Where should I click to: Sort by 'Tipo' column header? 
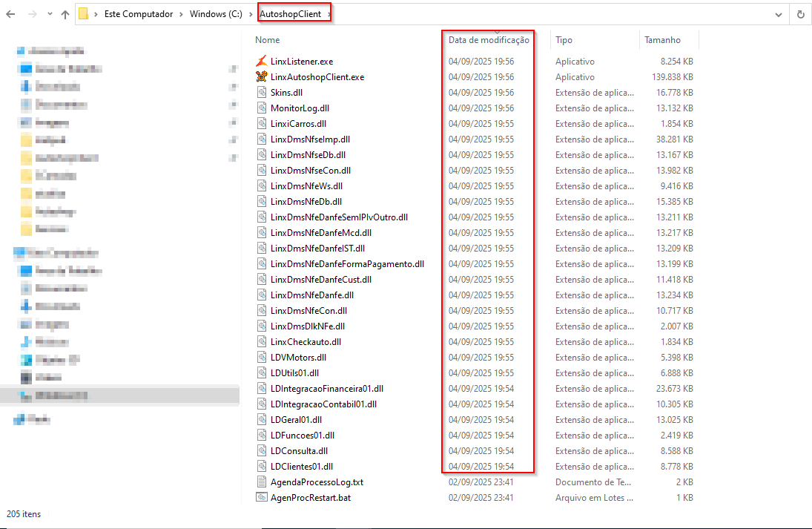point(564,40)
